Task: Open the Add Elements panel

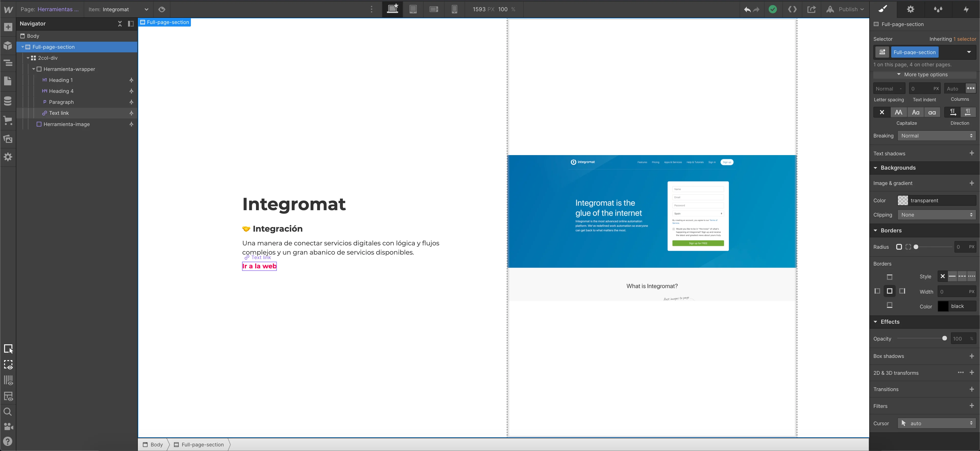Action: click(8, 27)
